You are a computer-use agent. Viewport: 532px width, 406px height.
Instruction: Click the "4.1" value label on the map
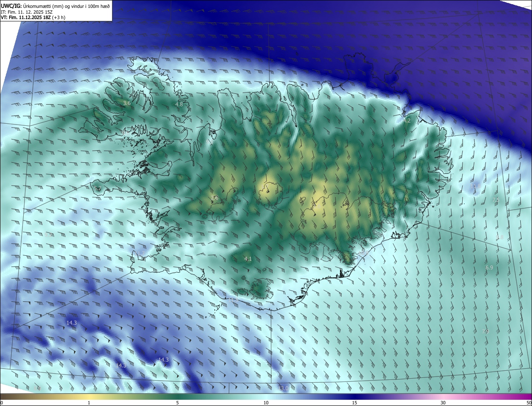click(x=248, y=259)
